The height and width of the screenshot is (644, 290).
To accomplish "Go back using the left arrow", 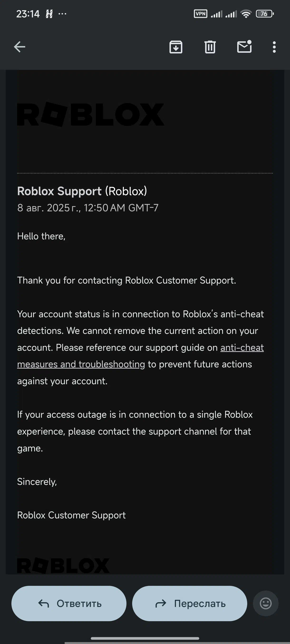I will click(x=19, y=47).
